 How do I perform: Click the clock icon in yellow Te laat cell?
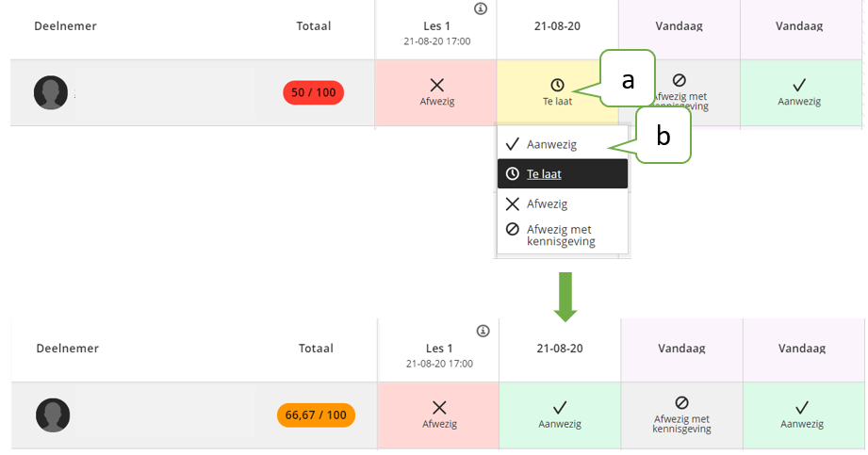click(557, 85)
